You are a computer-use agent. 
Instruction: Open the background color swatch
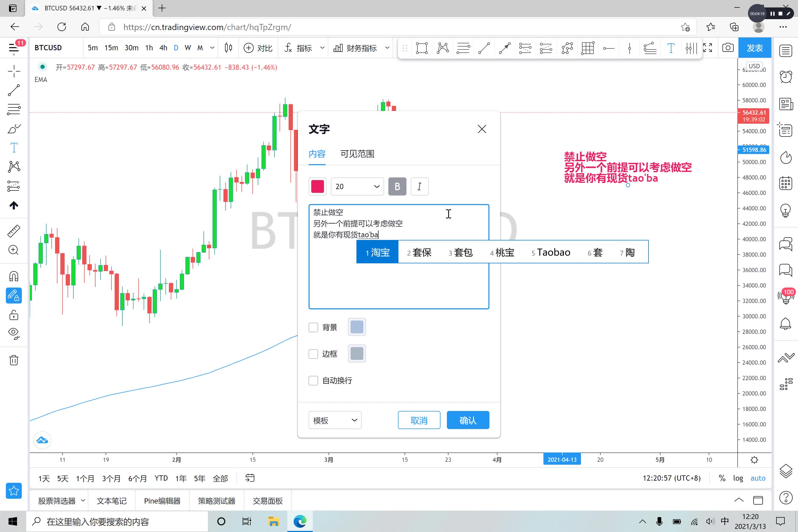357,327
